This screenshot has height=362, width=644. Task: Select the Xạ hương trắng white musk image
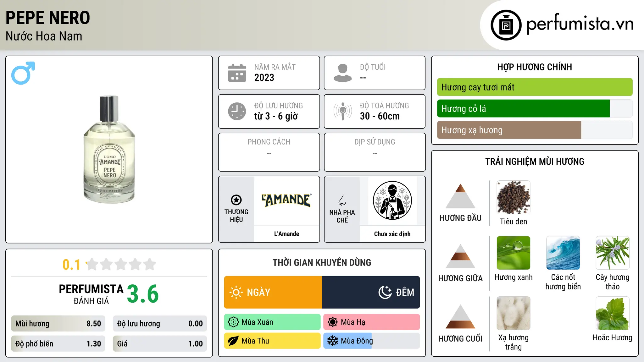(514, 313)
